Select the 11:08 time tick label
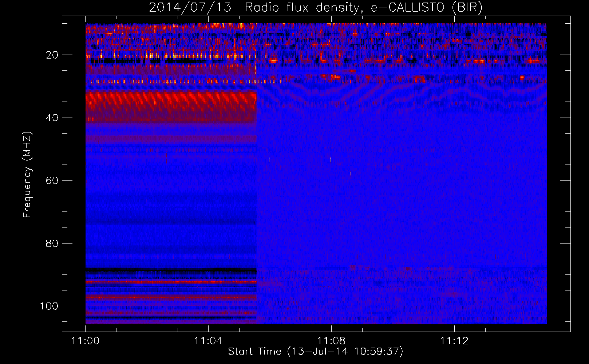The height and width of the screenshot is (364, 589). [x=331, y=341]
